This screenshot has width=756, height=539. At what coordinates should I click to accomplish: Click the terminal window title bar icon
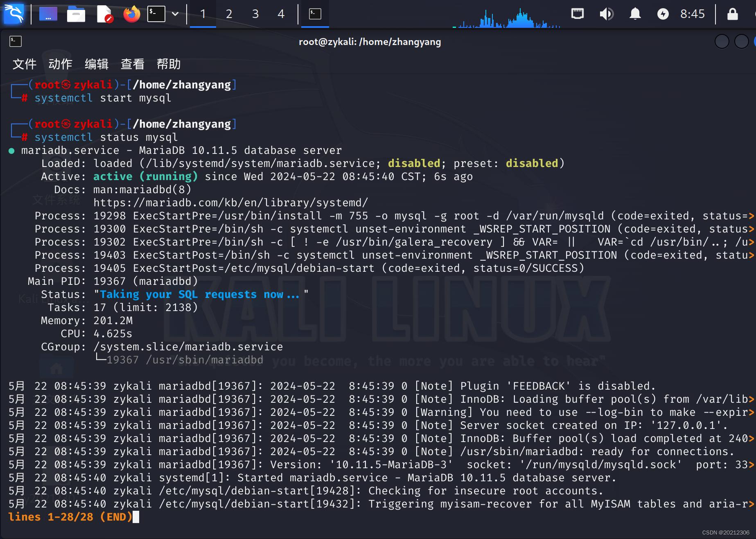[16, 41]
